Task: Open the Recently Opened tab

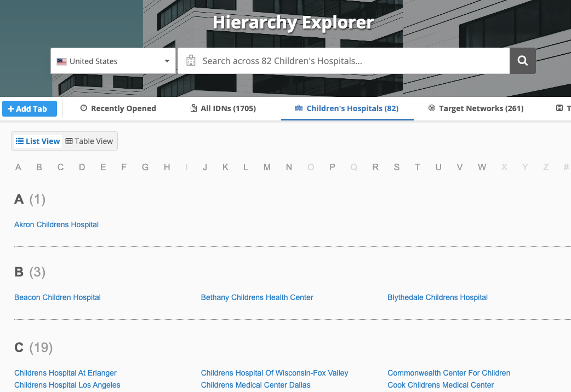Action: (x=118, y=108)
